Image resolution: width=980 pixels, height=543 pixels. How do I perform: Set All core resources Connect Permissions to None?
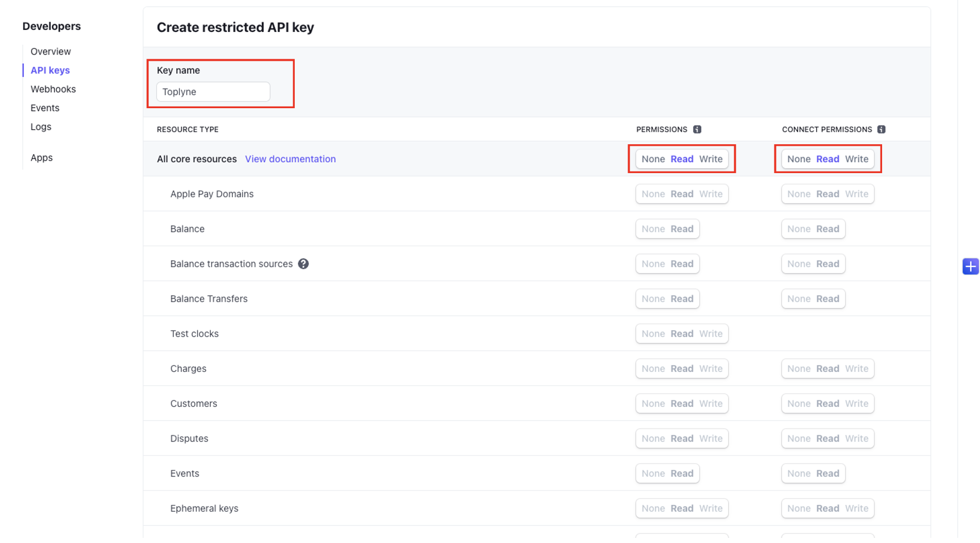(799, 159)
